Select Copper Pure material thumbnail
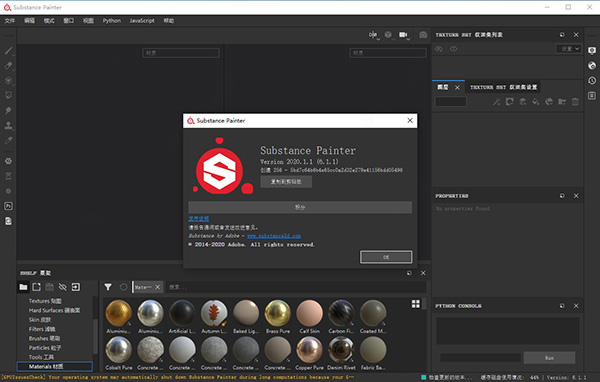Screen dimensions: 600x382 tap(309, 353)
